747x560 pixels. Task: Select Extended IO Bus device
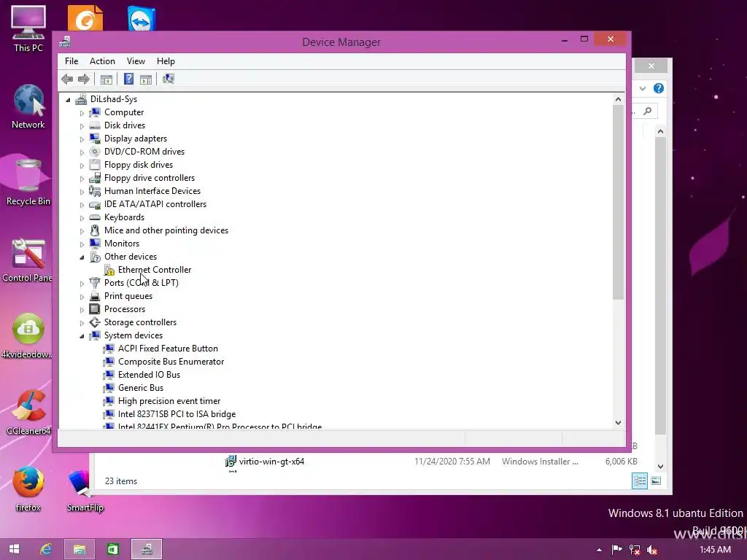[149, 374]
